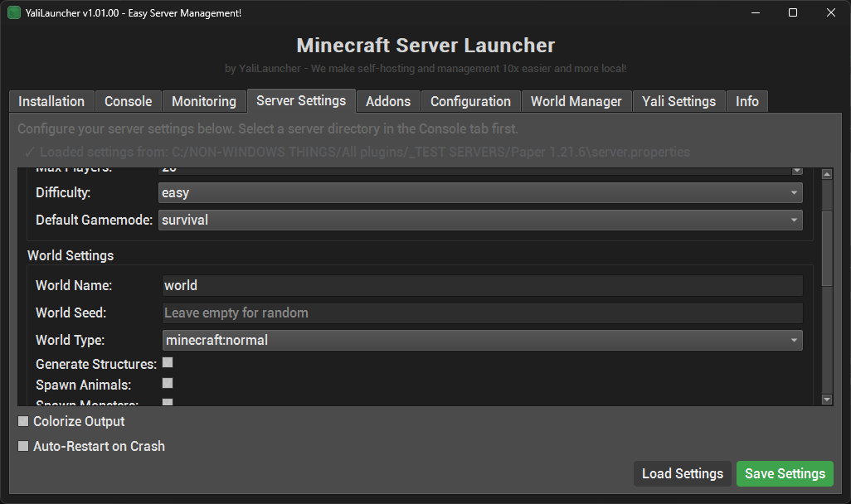Click the Max Players dropdown arrow

coord(797,171)
